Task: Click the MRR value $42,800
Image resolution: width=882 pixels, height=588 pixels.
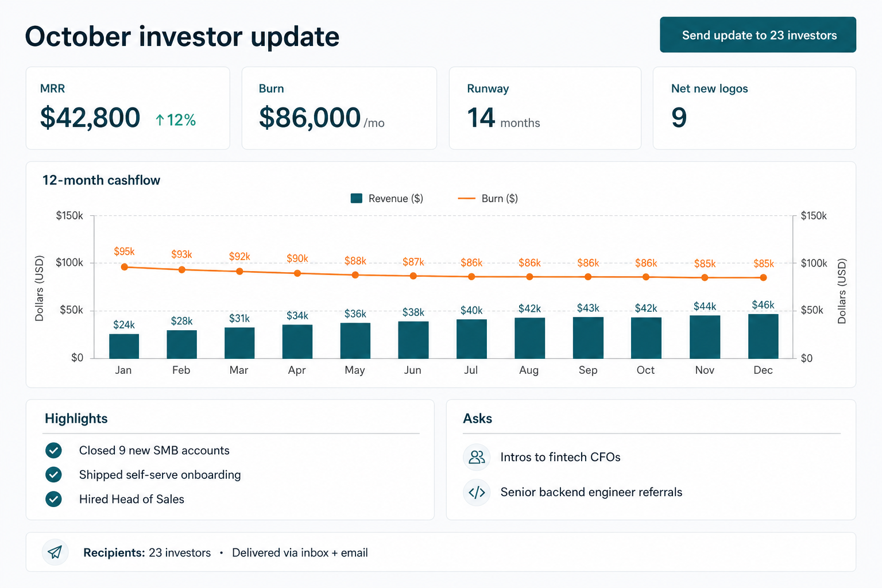Action: pyautogui.click(x=90, y=118)
